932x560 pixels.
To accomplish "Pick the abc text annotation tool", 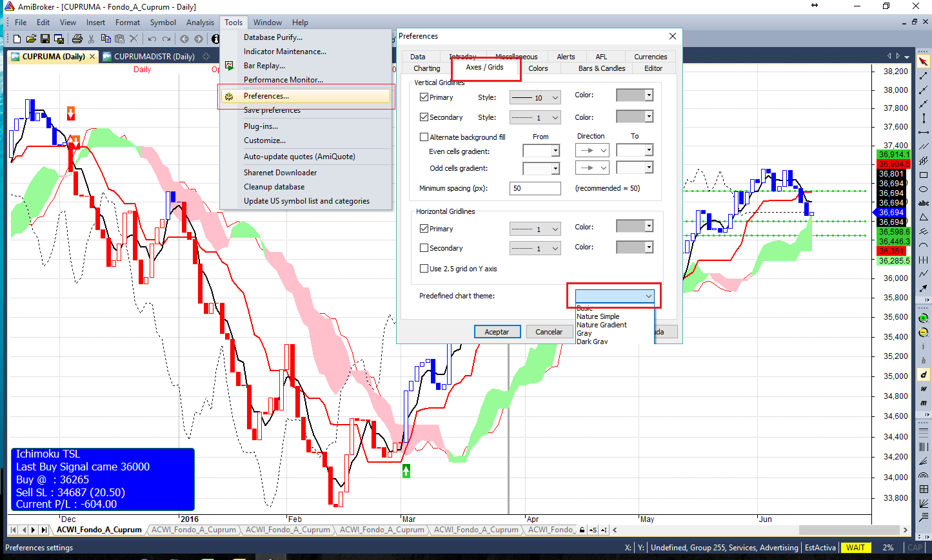I will (x=924, y=203).
